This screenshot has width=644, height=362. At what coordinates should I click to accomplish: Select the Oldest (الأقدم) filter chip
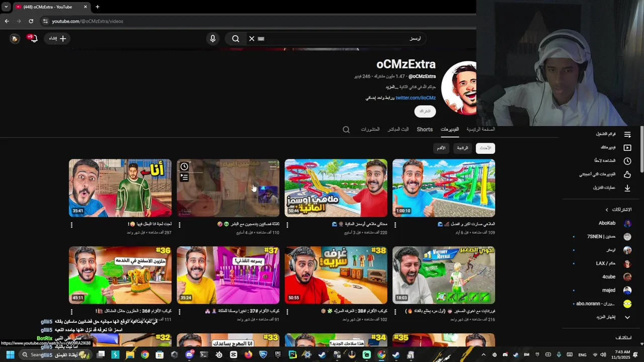point(441,148)
